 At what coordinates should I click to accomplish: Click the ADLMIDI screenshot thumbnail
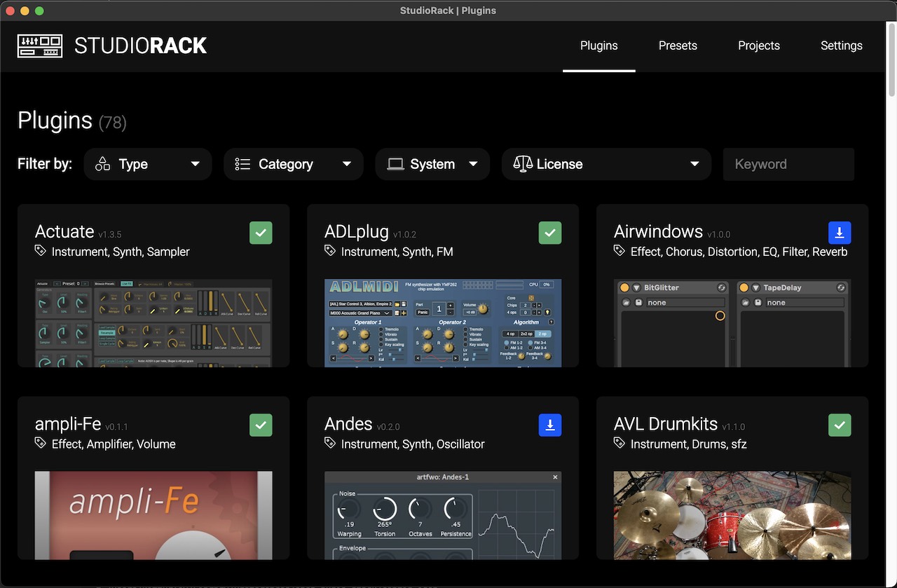pos(443,323)
